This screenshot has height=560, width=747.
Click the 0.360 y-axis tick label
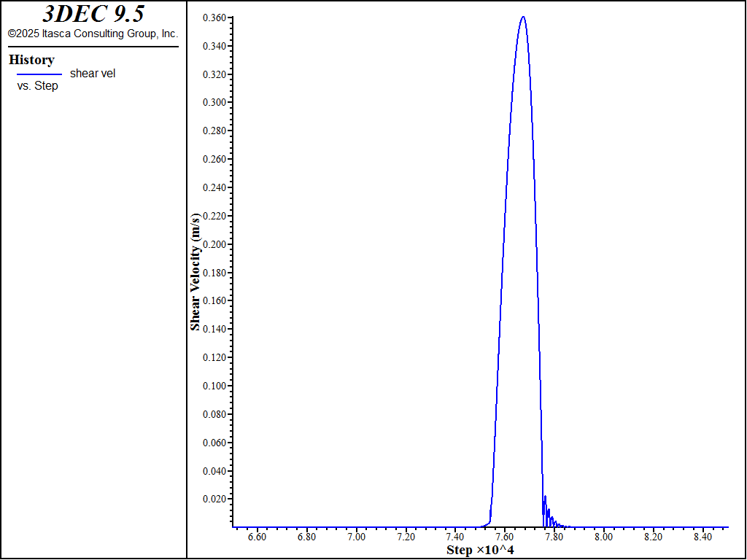[215, 18]
